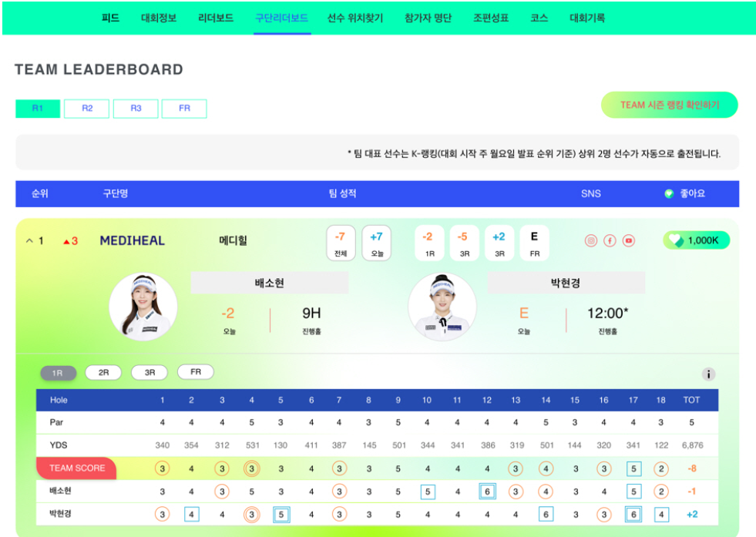The image size is (756, 537).
Task: Click 박현경 total +2
Action: tap(692, 515)
